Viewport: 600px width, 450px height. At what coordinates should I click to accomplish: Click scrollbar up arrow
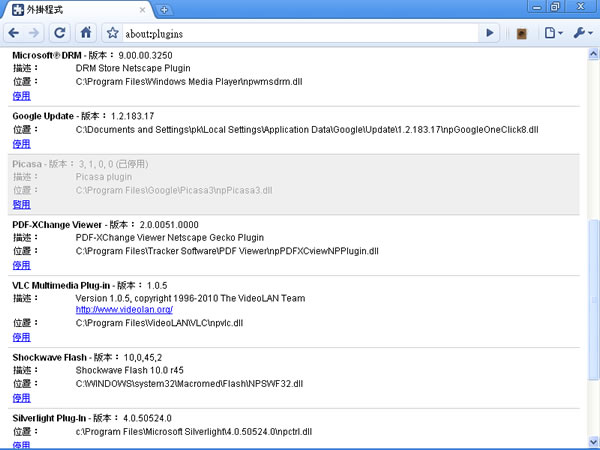pyautogui.click(x=593, y=54)
